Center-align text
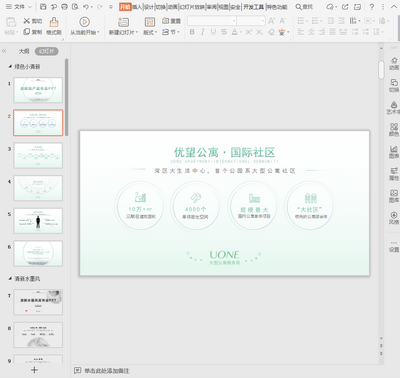Image resolution: width=400 pixels, height=378 pixels. pos(311,32)
